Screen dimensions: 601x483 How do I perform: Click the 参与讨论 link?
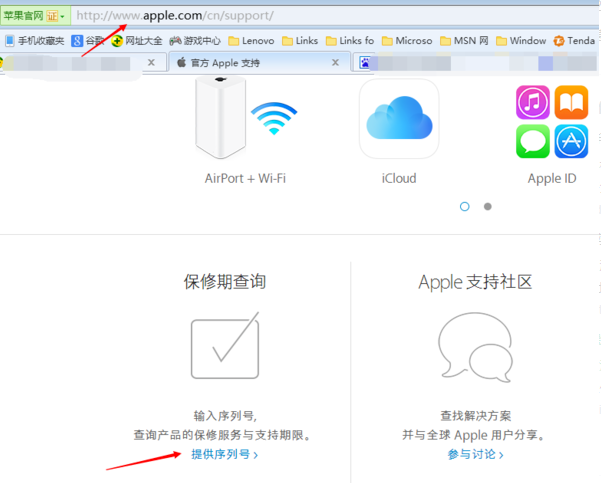coord(475,454)
